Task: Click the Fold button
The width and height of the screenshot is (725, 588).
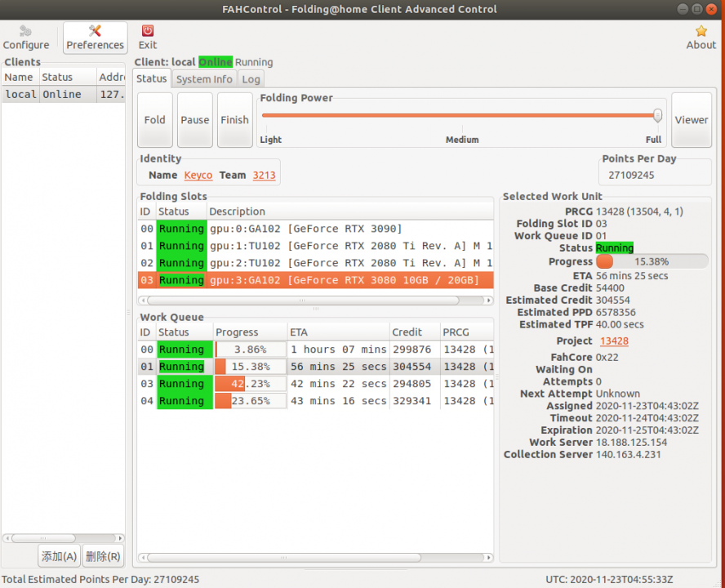Action: [x=155, y=120]
